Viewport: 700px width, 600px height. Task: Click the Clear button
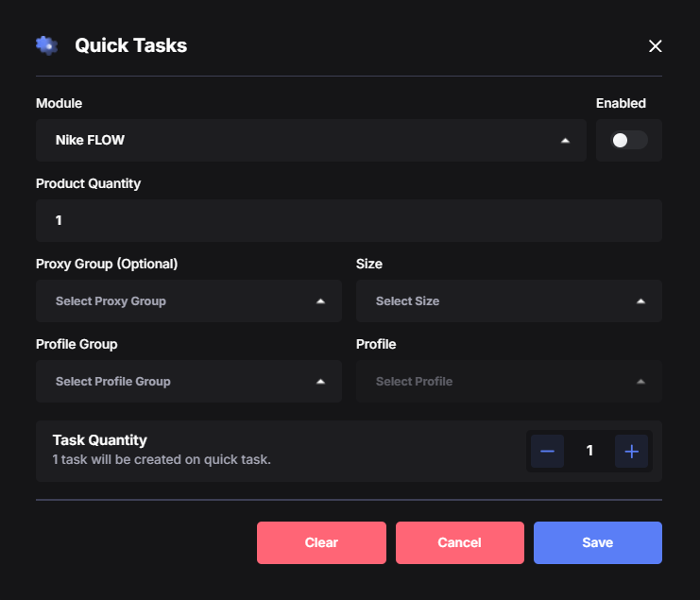(x=321, y=542)
